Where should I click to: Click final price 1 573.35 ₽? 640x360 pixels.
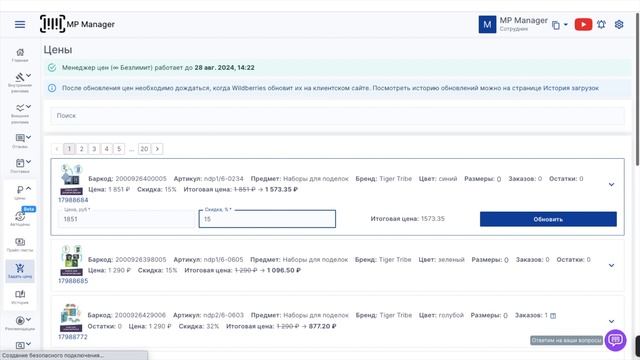pos(281,189)
